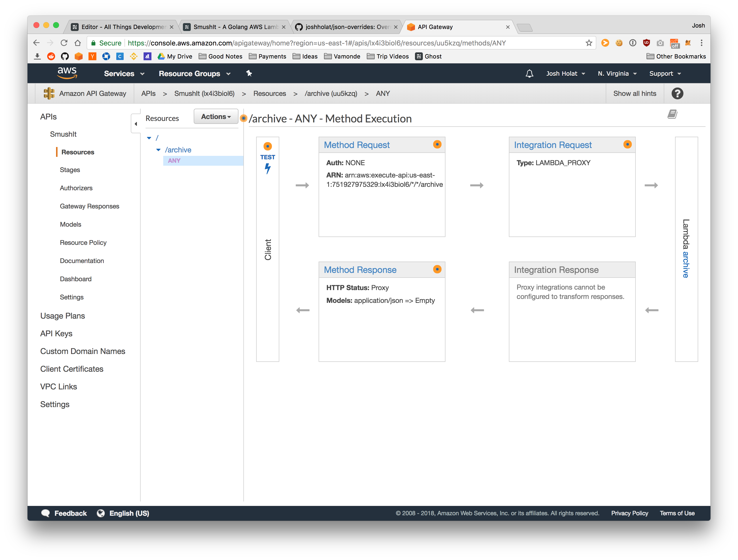Open the Lambda archive function link
This screenshot has height=560, width=738.
click(686, 265)
